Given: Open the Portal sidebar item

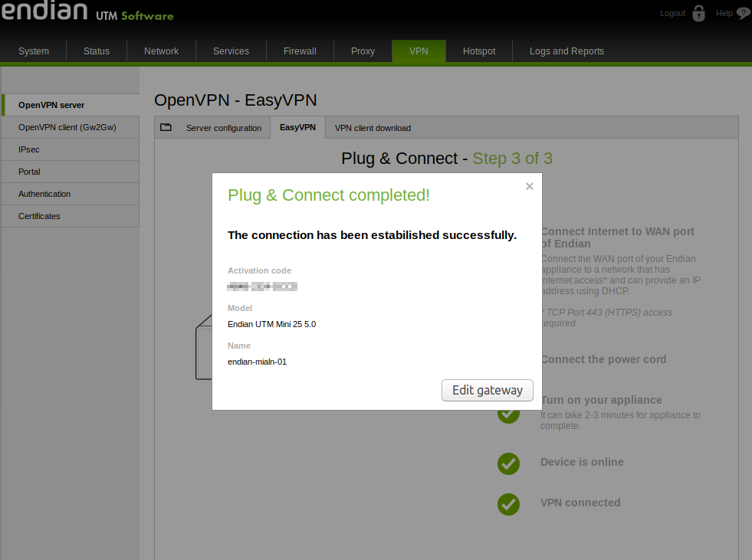Looking at the screenshot, I should point(71,172).
